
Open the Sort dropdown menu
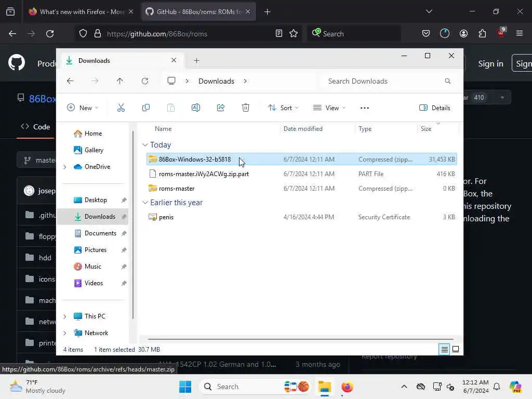tap(283, 108)
